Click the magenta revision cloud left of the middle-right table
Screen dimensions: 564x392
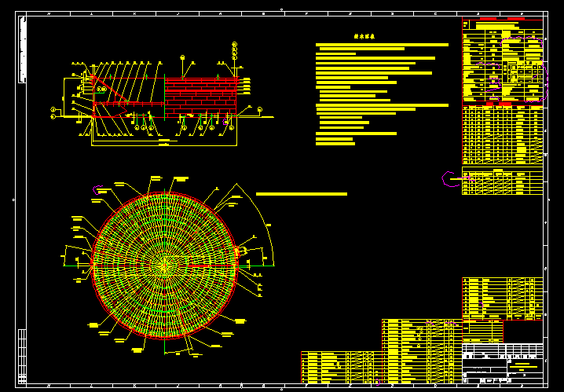point(450,179)
